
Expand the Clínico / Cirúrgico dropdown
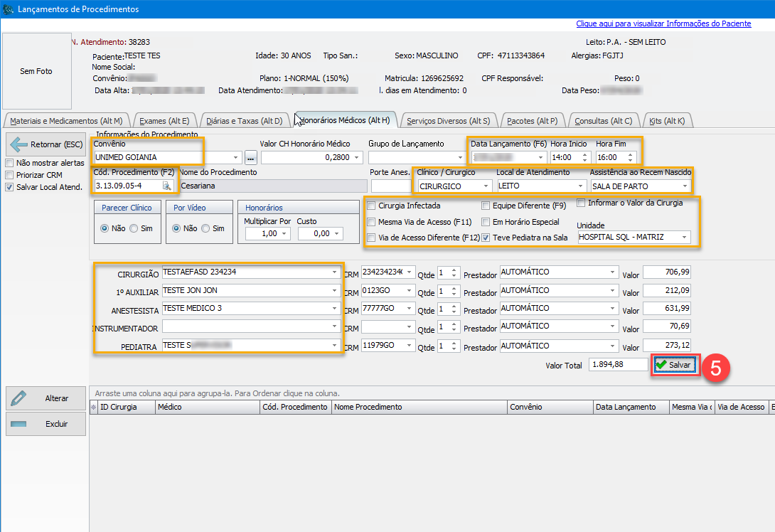pos(486,186)
